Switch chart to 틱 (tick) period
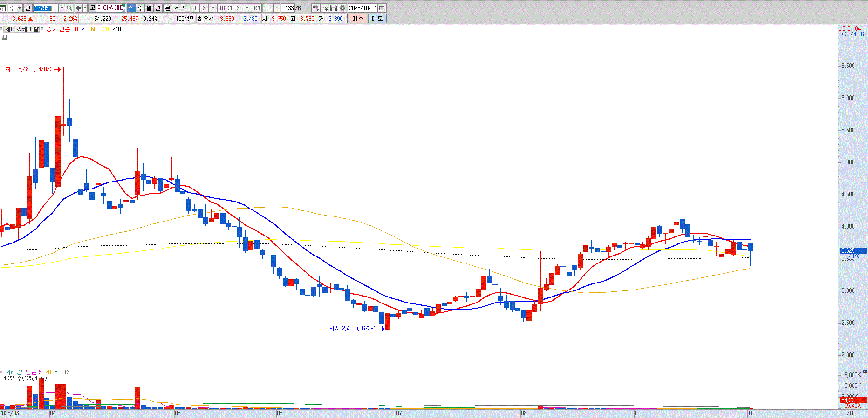 coord(185,8)
